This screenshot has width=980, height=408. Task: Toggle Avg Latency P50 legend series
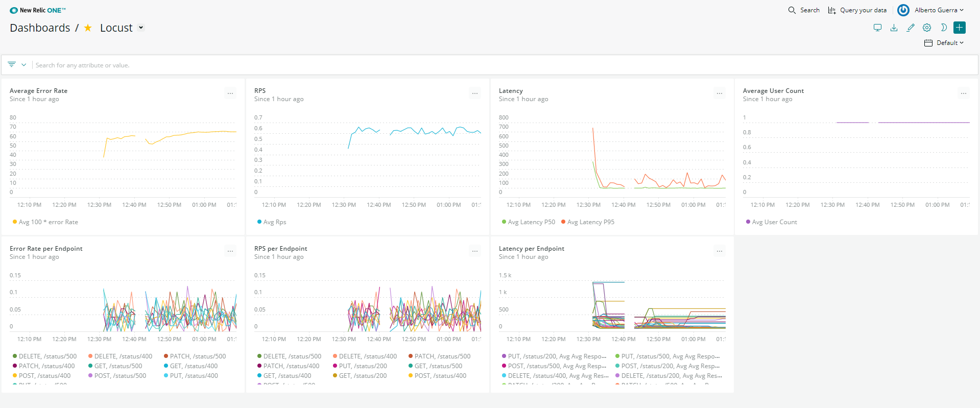[529, 222]
